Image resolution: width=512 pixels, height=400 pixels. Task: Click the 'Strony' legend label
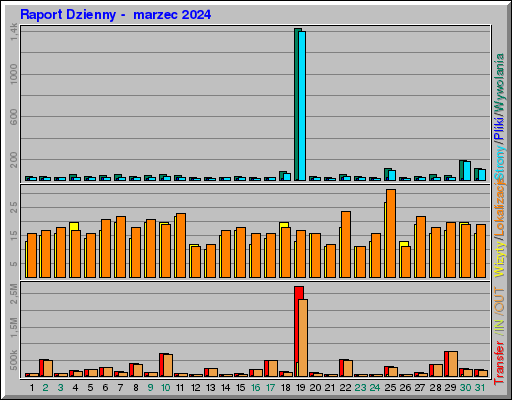click(x=499, y=163)
